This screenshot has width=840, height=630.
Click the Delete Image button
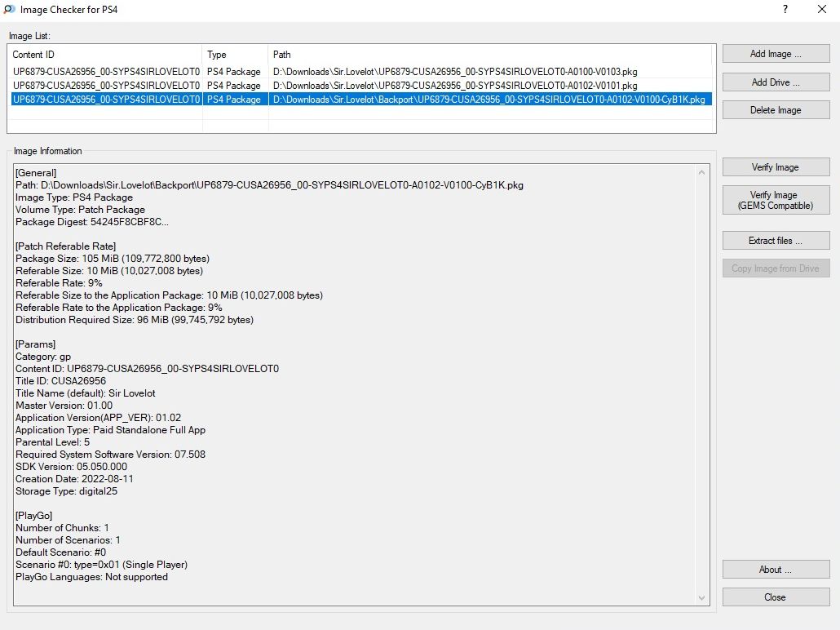click(776, 110)
